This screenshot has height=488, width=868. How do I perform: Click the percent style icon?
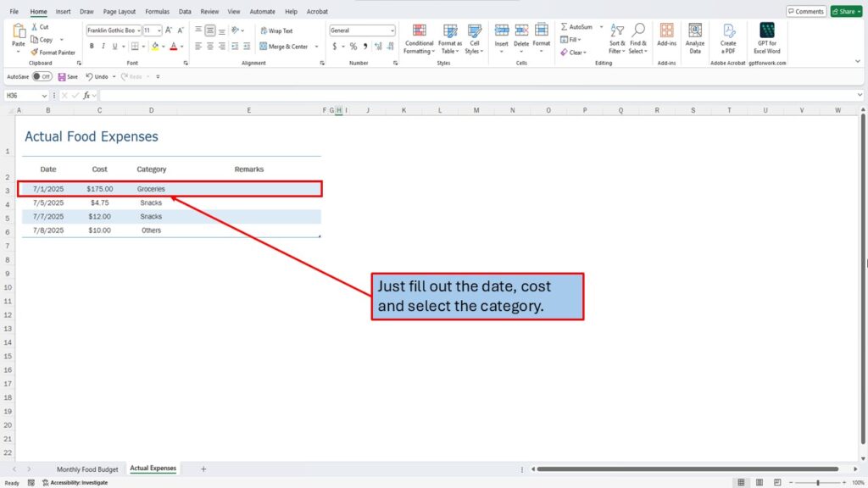[x=353, y=47]
